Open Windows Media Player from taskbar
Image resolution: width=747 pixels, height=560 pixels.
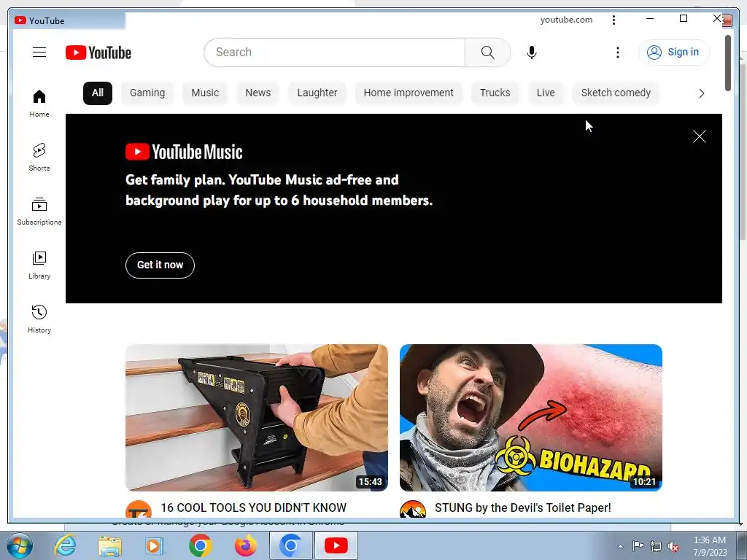point(155,545)
